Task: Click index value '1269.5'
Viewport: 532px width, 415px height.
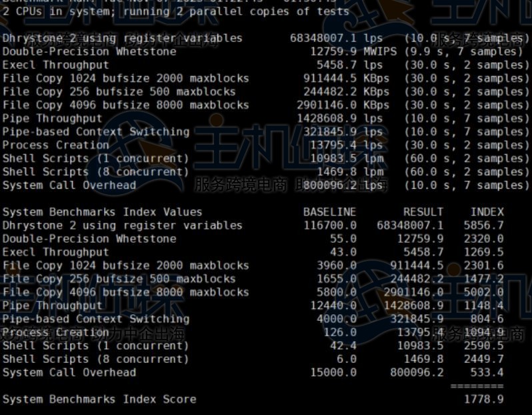Action: click(x=483, y=252)
